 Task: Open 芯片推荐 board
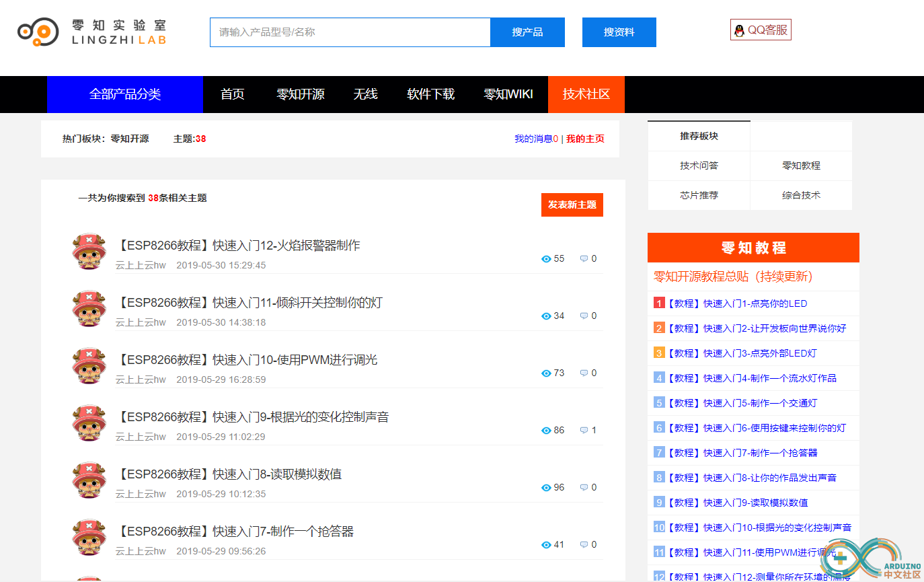coord(699,195)
